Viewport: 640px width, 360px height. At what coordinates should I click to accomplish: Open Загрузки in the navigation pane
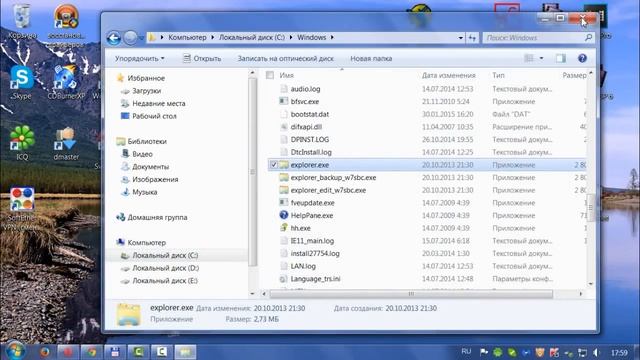coord(146,91)
